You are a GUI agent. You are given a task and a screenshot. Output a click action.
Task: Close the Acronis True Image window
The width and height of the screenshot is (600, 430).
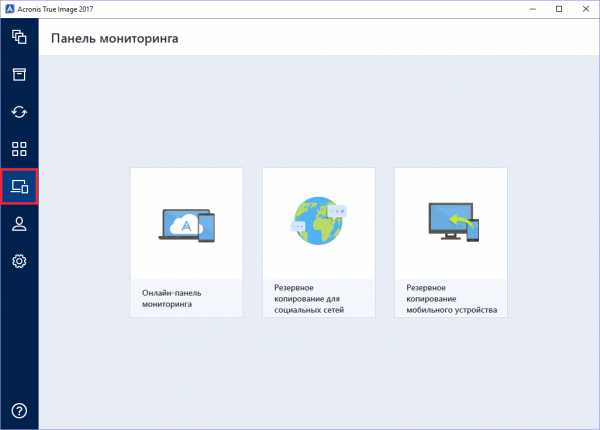(584, 8)
